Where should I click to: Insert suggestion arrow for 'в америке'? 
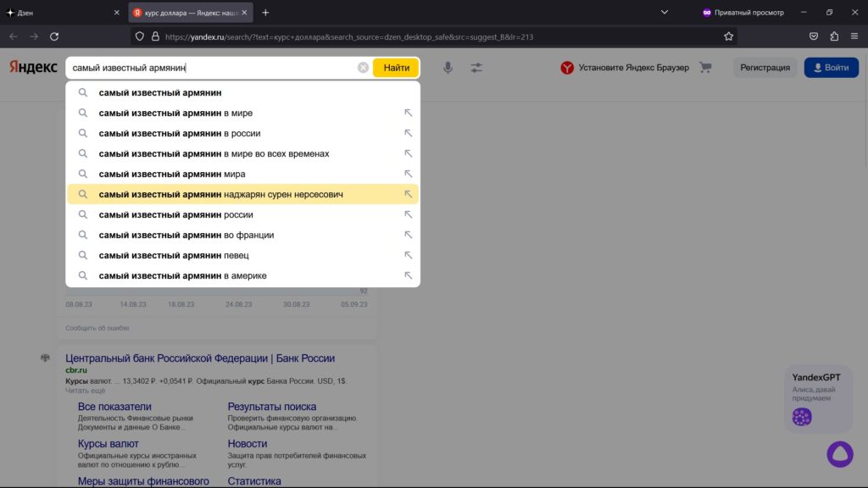pyautogui.click(x=408, y=275)
